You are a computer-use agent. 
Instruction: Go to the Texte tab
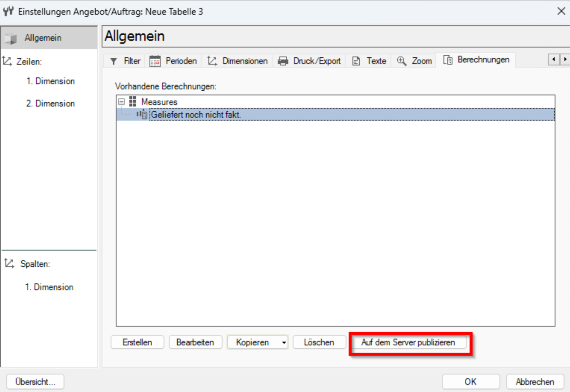click(x=369, y=61)
